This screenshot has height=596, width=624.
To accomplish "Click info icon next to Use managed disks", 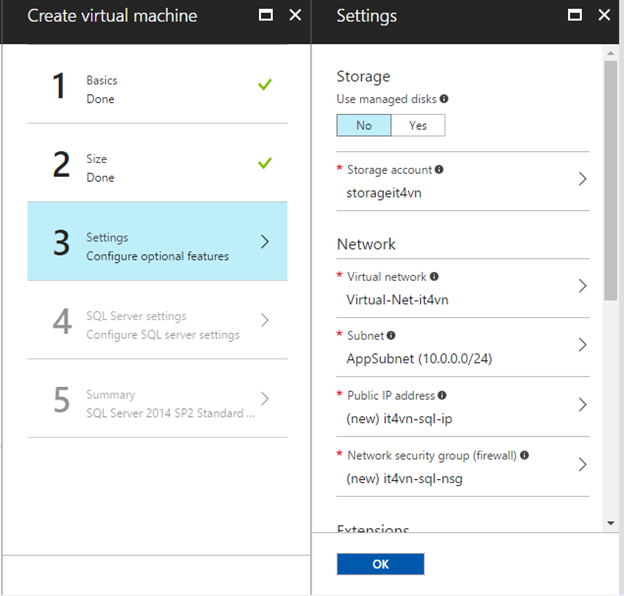I will coord(444,99).
